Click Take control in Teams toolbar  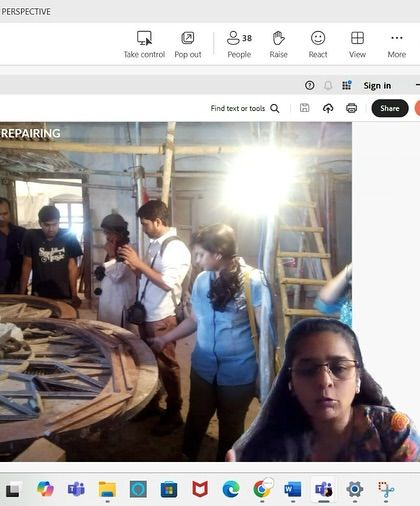[144, 45]
